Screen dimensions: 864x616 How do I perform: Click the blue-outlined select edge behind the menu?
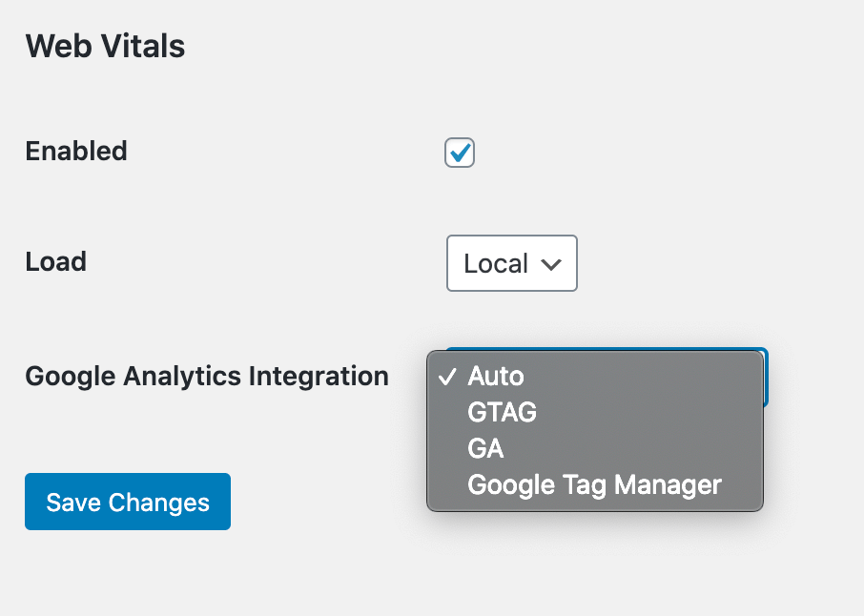(766, 378)
